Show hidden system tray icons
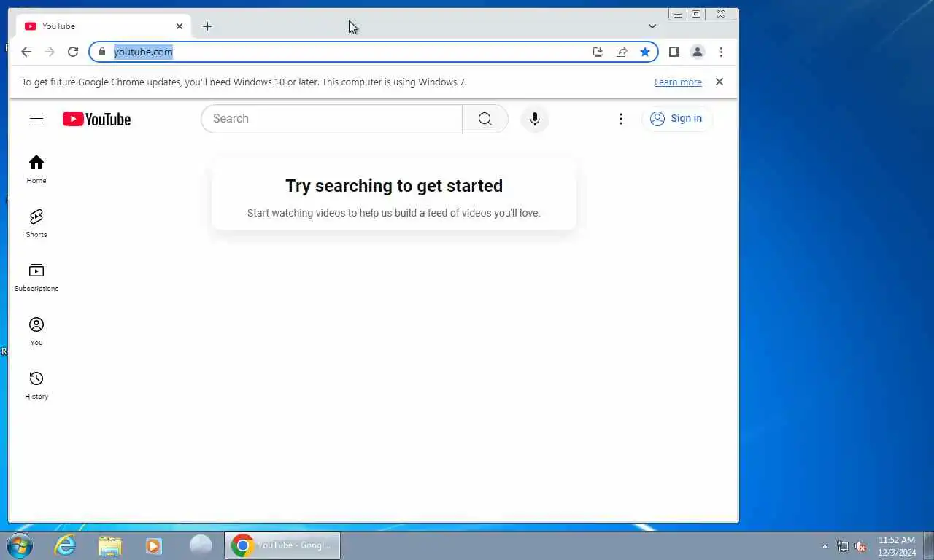 [x=825, y=546]
